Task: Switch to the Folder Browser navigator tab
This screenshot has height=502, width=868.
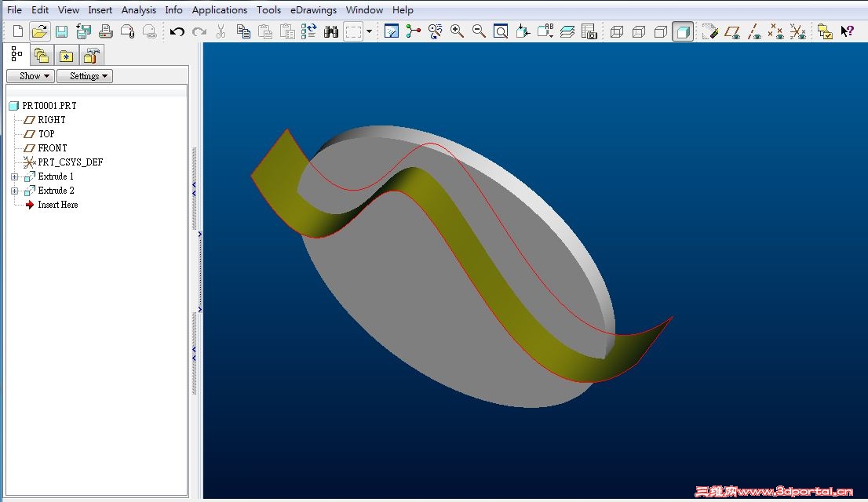Action: point(42,56)
